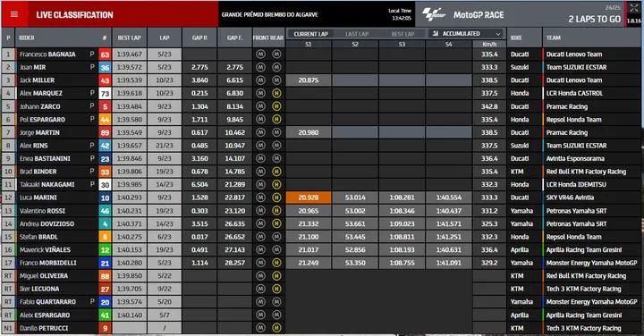This screenshot has width=644, height=336.
Task: Click the 2 LAPS TO GO indicator
Action: 594,20
